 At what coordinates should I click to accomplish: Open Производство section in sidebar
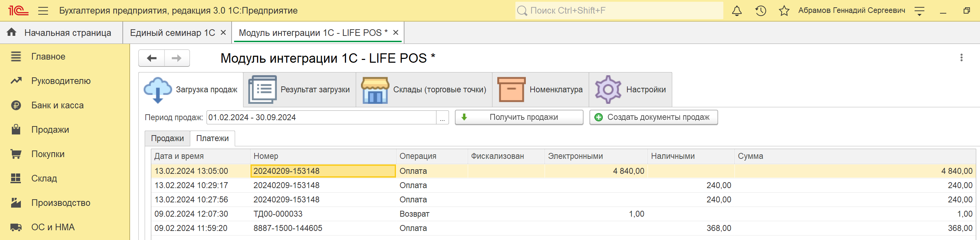[65, 203]
